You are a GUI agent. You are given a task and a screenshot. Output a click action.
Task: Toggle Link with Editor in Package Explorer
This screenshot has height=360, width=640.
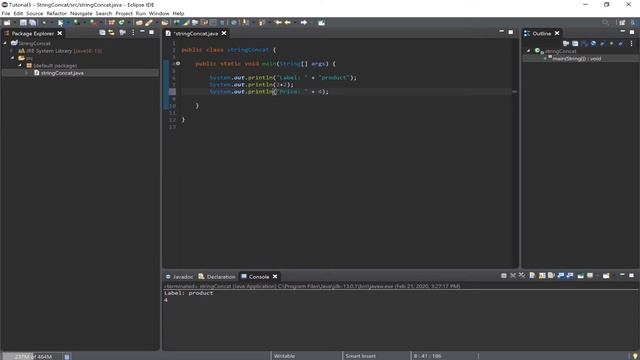point(111,33)
